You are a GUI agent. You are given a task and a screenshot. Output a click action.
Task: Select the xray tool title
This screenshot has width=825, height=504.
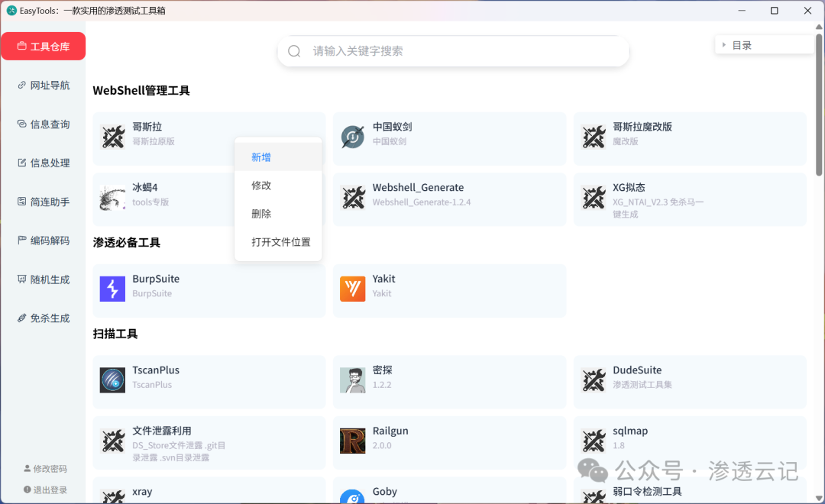click(x=142, y=491)
